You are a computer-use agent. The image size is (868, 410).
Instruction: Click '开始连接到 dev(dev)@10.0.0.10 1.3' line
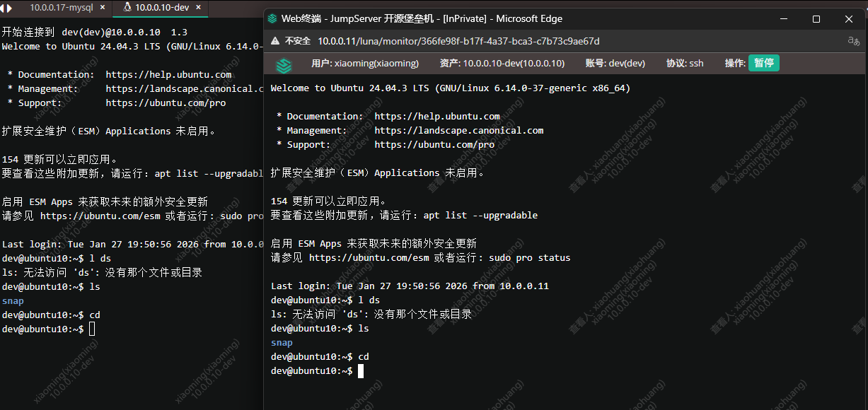tap(95, 32)
